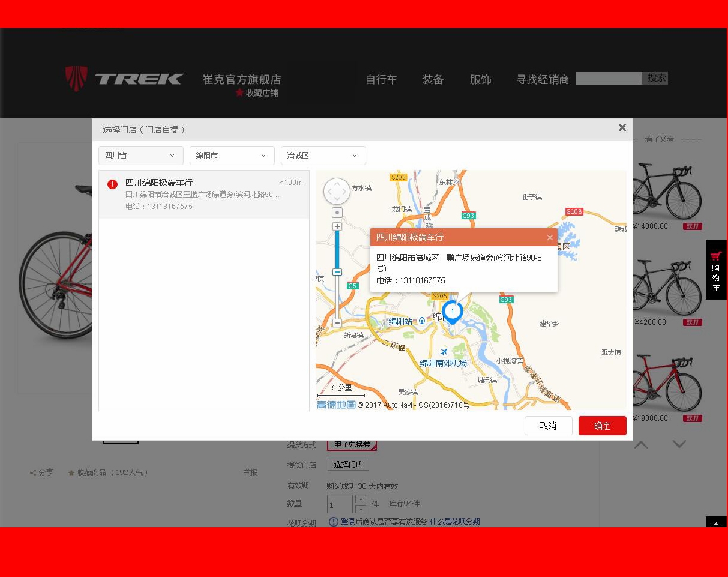Click the 什么是花呗分期 link
Image resolution: width=728 pixels, height=577 pixels.
454,522
